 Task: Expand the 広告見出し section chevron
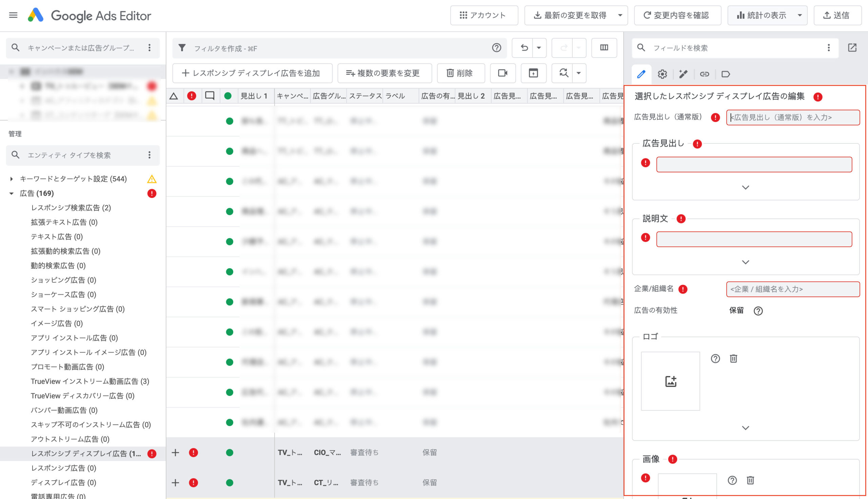(745, 187)
